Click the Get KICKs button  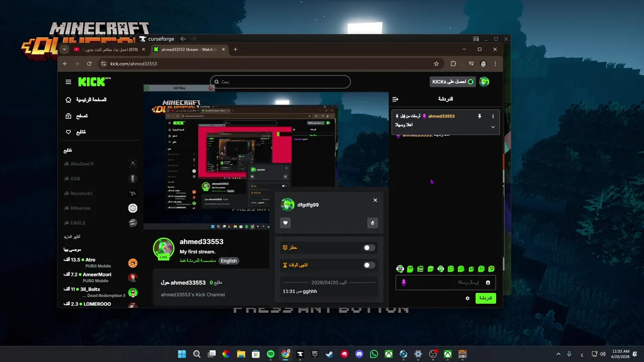click(453, 81)
